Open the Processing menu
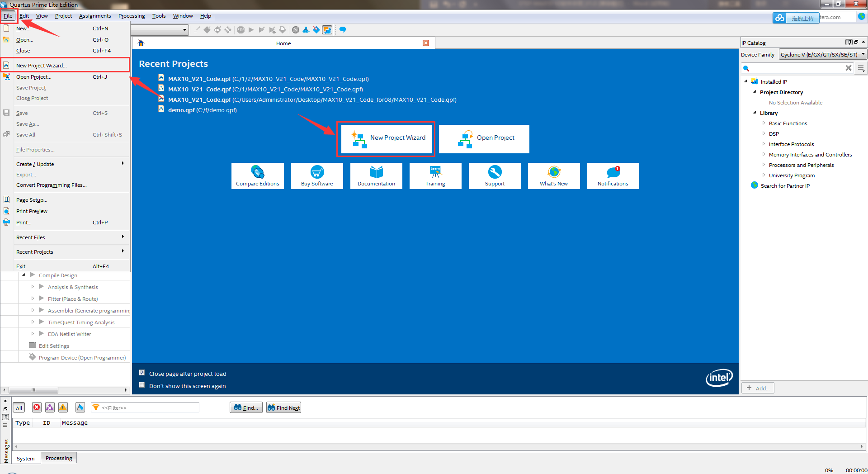Image resolution: width=868 pixels, height=474 pixels. coord(132,16)
